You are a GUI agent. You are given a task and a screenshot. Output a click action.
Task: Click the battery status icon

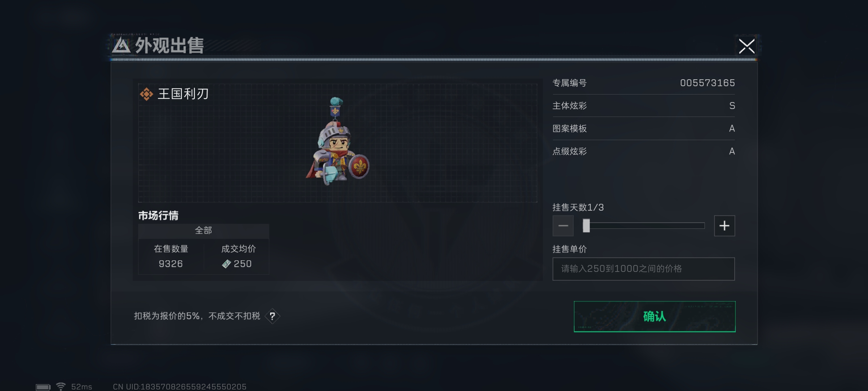43,387
